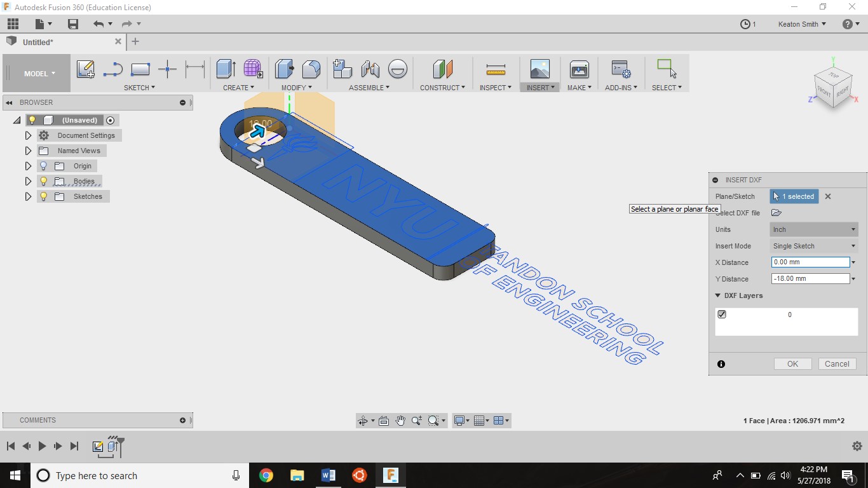Open Chrome from the taskbar
868x488 pixels.
[x=266, y=475]
